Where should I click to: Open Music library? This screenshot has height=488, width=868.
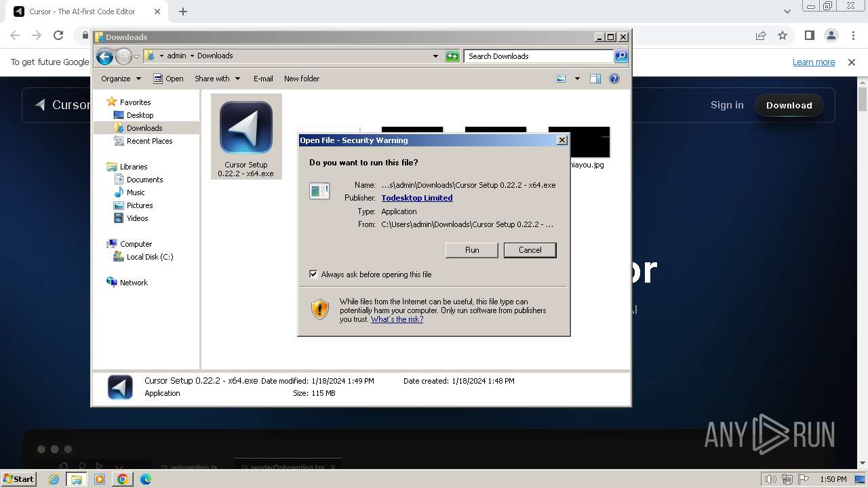coord(136,192)
